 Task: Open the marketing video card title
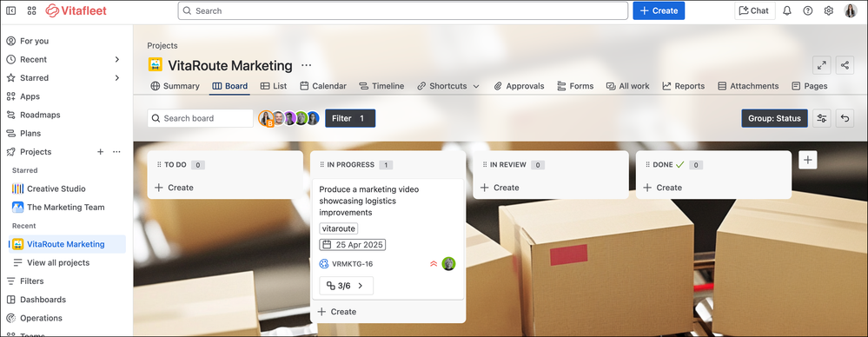369,201
